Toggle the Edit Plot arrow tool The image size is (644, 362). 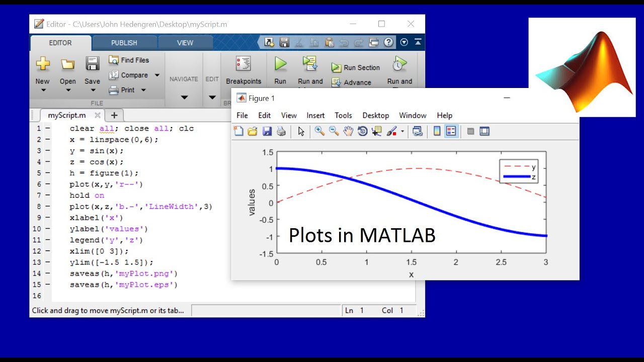[301, 131]
